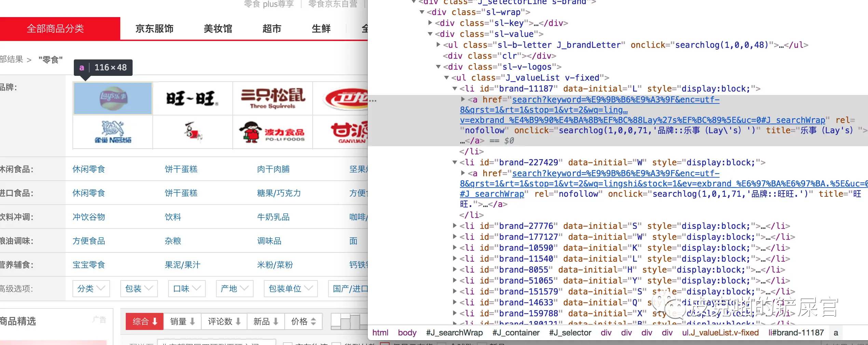This screenshot has width=868, height=345.
Task: Sort results by 评论数
Action: pos(224,321)
